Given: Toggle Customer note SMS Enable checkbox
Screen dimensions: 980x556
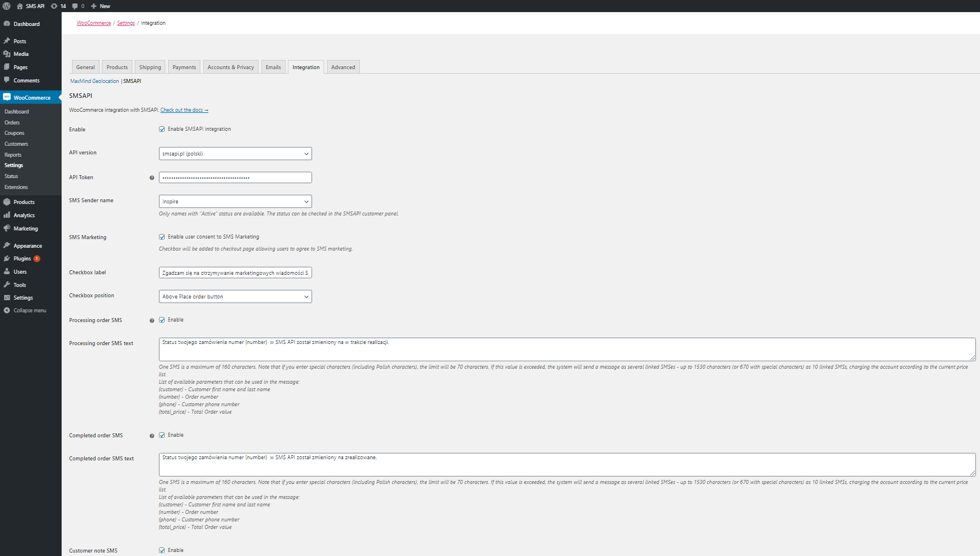Looking at the screenshot, I should tap(162, 550).
